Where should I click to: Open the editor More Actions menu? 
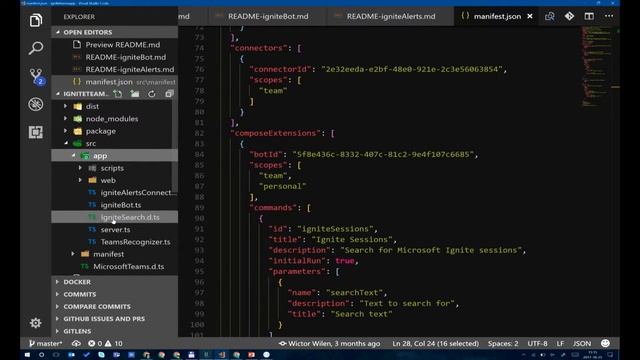[x=609, y=16]
